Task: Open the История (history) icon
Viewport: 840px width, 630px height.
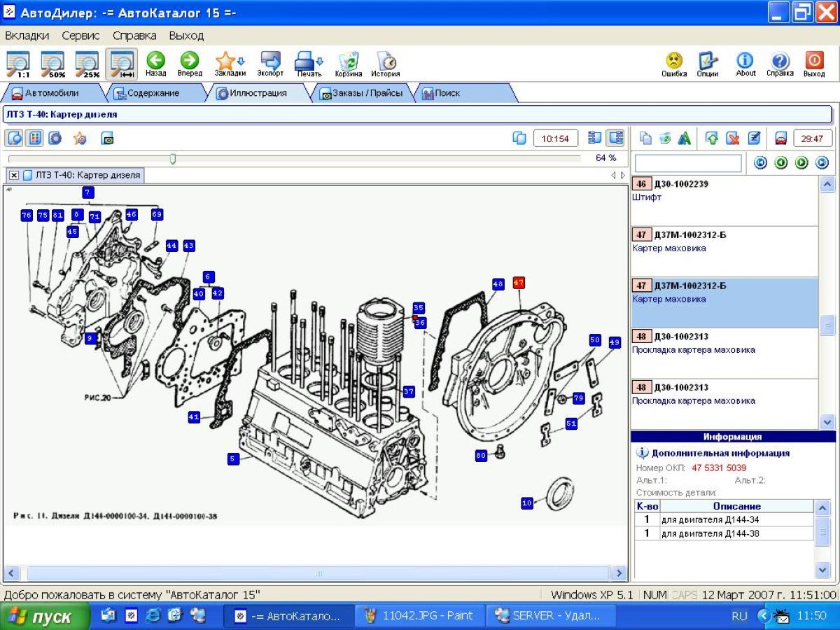Action: click(x=385, y=62)
